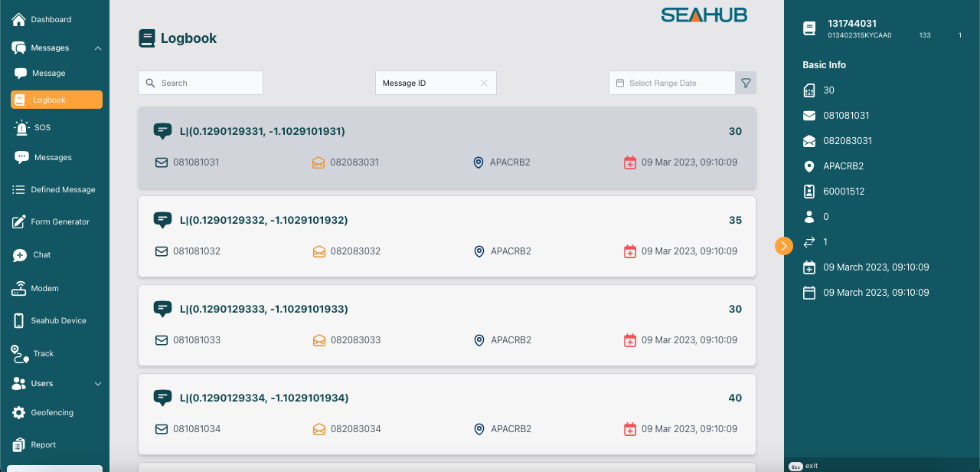980x472 pixels.
Task: Open the log entry ending in 1932
Action: pos(446,235)
